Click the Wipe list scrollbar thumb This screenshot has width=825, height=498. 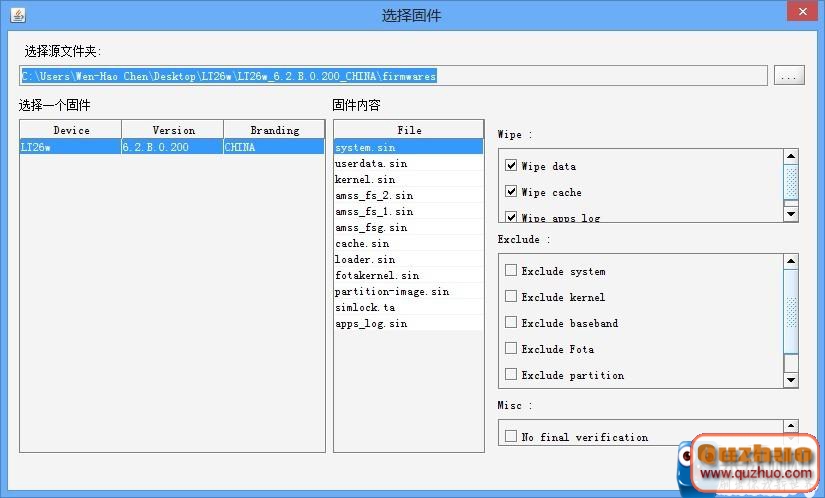[x=791, y=182]
